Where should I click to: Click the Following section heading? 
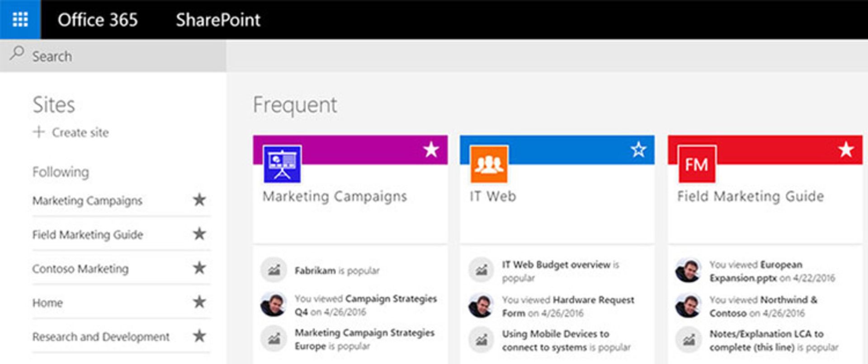[x=61, y=172]
